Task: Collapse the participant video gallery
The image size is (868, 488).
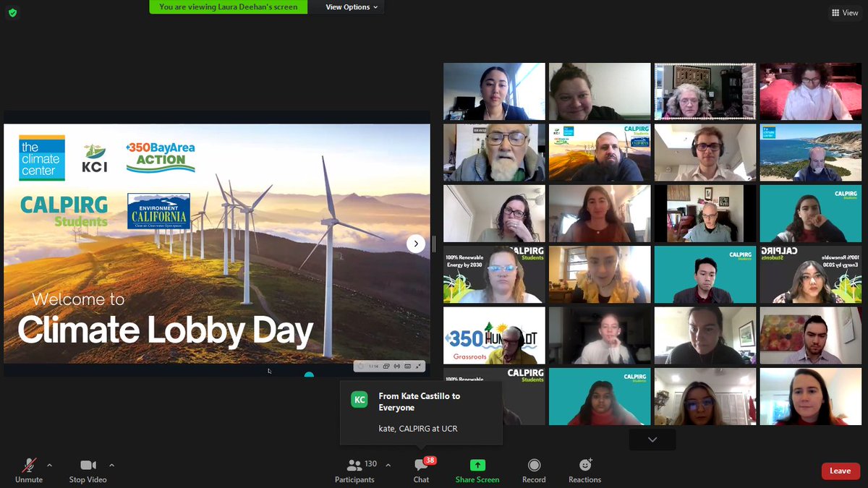Action: point(652,440)
